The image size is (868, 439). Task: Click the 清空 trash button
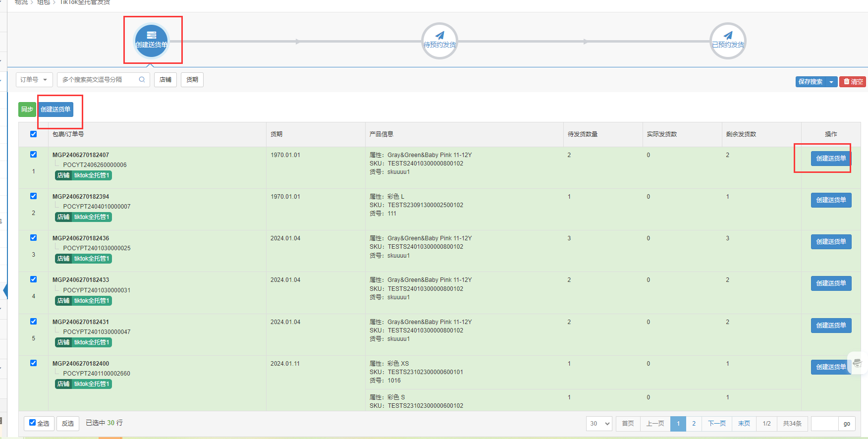[x=853, y=82]
